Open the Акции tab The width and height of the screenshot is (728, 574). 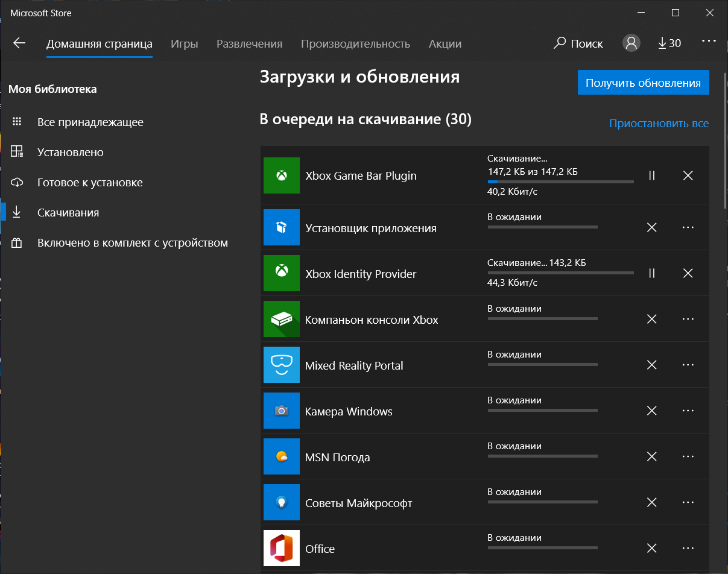point(445,44)
